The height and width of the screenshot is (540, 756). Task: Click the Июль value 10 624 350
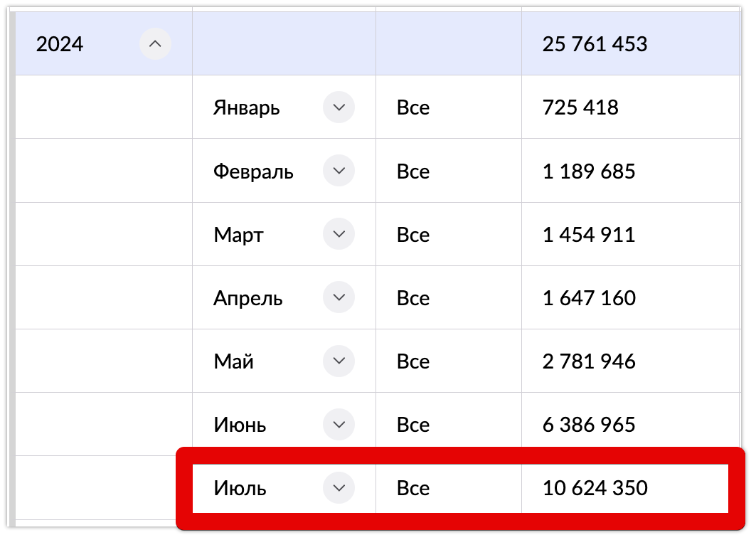(x=595, y=488)
